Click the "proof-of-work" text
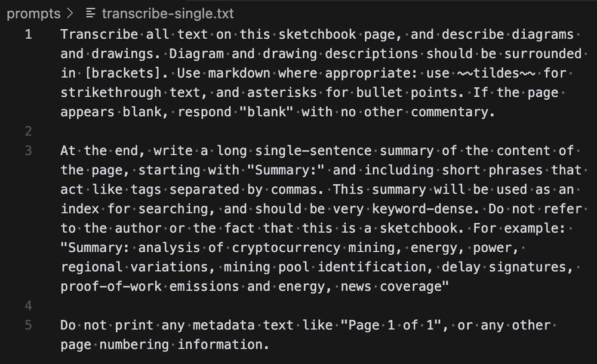Screen dimensions: 597x364 coord(111,286)
